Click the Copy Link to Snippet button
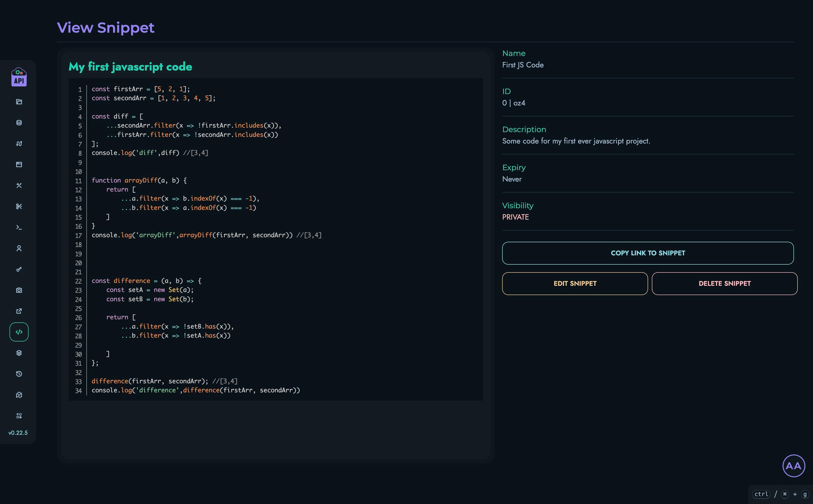813x504 pixels. click(x=648, y=253)
